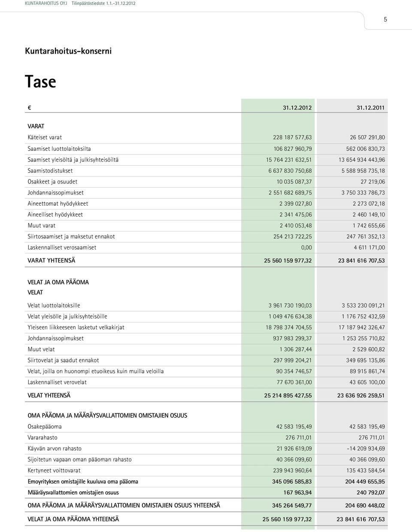412x532 pixels.
Task: Click the Määräysvallattomien omistajien osuus row label
Action: tap(73, 492)
